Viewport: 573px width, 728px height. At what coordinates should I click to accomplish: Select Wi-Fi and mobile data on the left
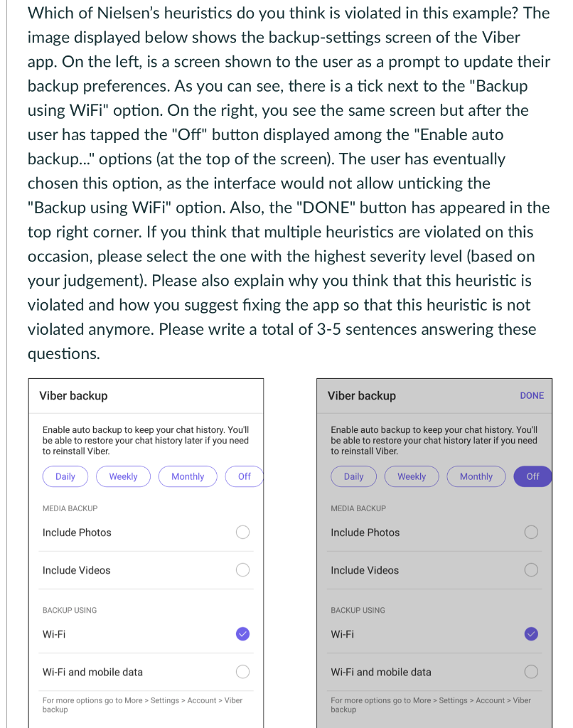242,671
